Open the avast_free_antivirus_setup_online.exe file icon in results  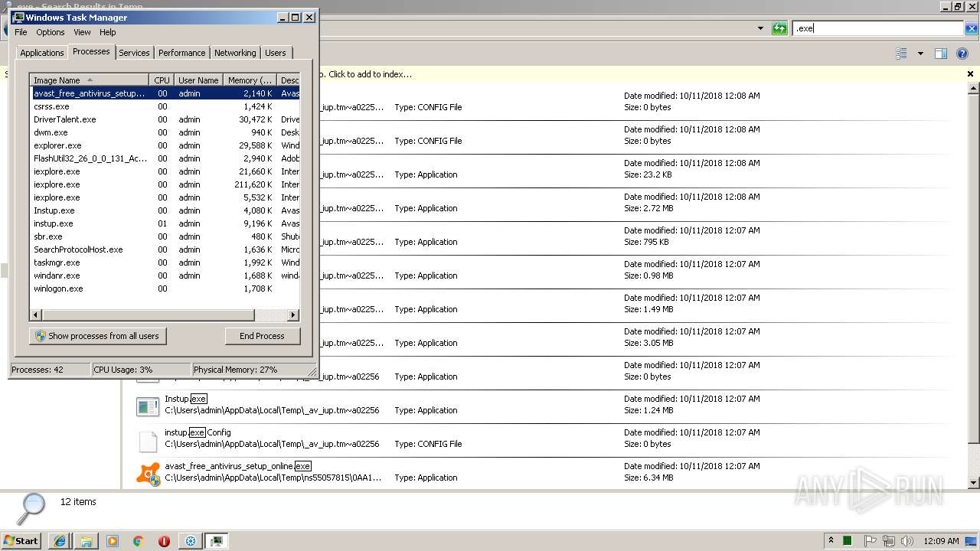point(148,474)
